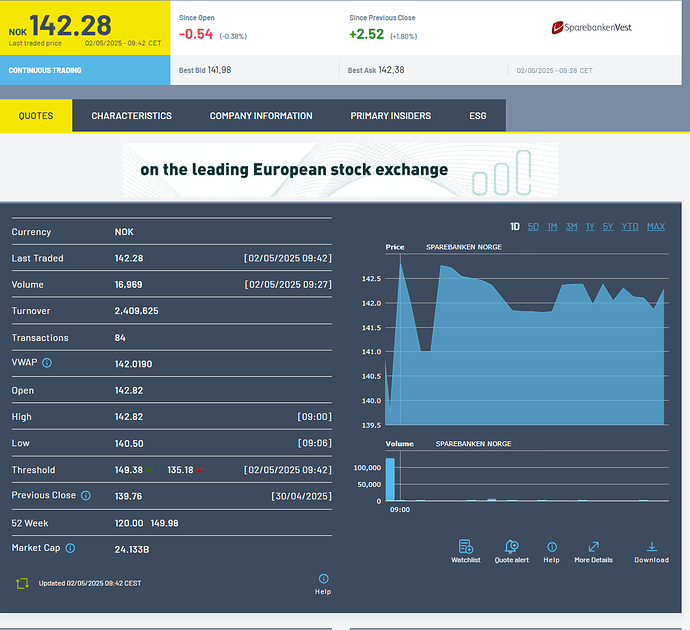Click the Price SPAREBANKEN NORGE chart legend

point(444,247)
